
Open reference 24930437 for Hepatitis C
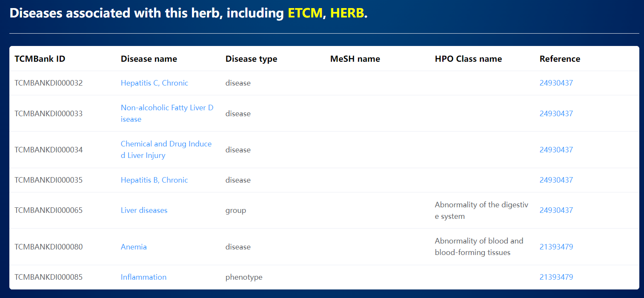click(x=556, y=83)
